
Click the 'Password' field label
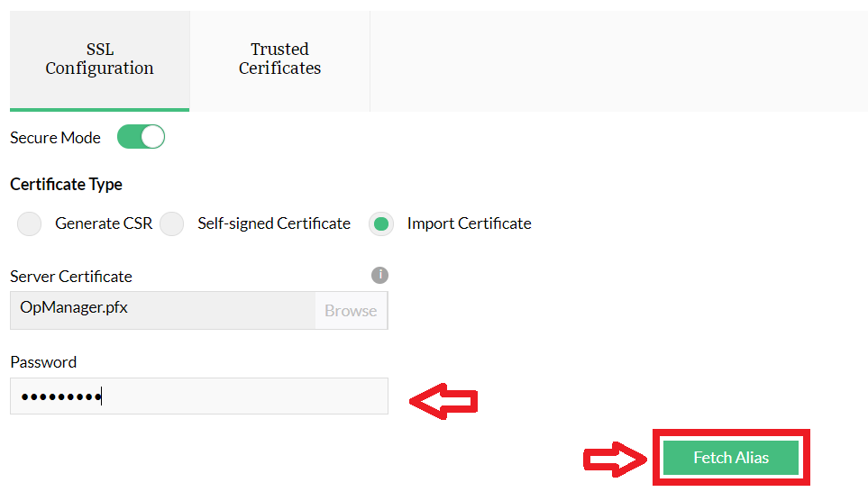tap(43, 362)
